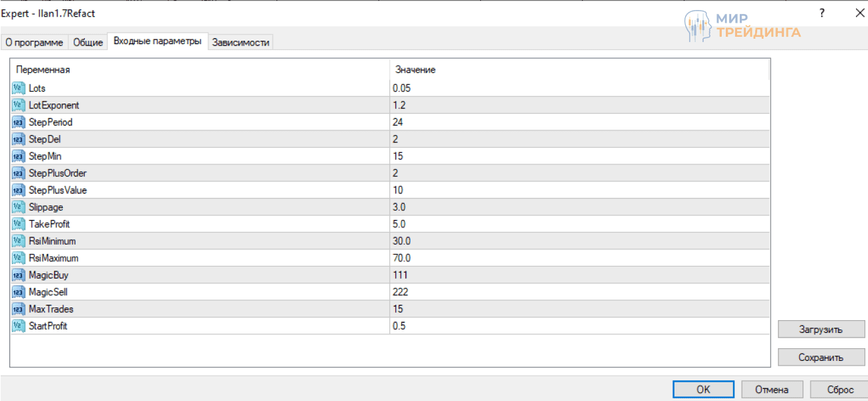
Task: Click the help question mark button
Action: coord(822,13)
